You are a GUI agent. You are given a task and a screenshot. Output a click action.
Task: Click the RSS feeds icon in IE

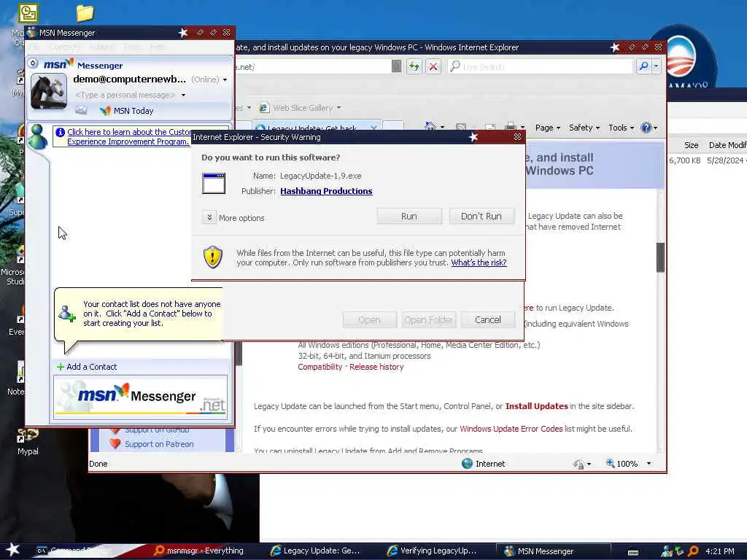click(x=461, y=127)
